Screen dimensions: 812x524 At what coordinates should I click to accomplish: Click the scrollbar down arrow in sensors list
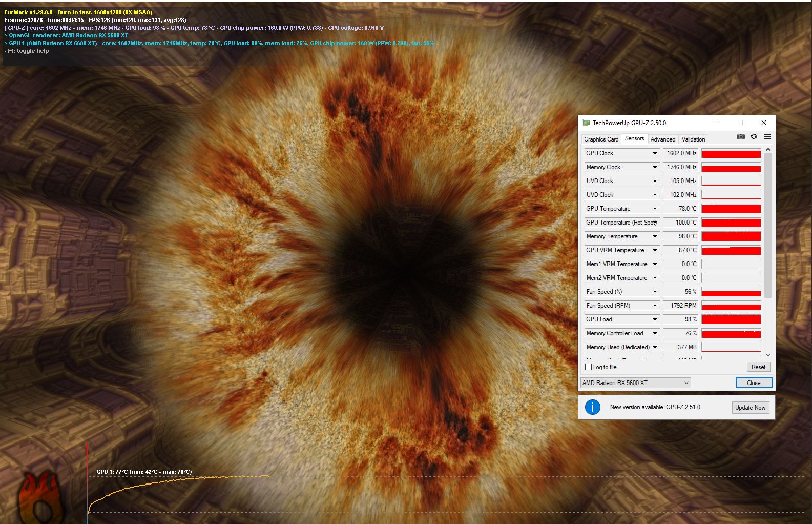768,355
